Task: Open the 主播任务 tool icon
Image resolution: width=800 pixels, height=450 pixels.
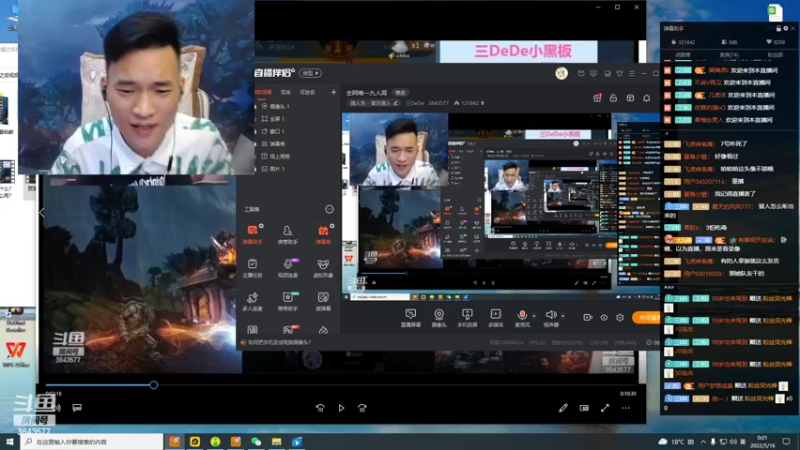Action: [x=253, y=268]
